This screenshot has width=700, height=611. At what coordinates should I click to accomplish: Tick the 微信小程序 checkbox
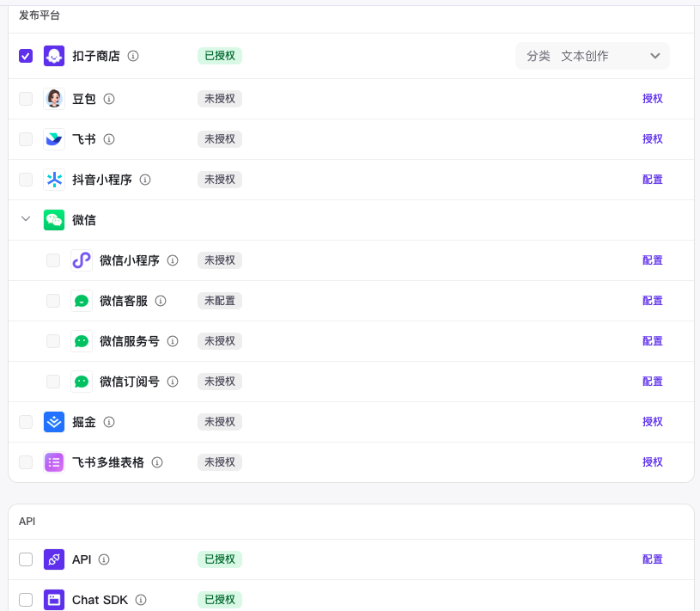click(53, 260)
